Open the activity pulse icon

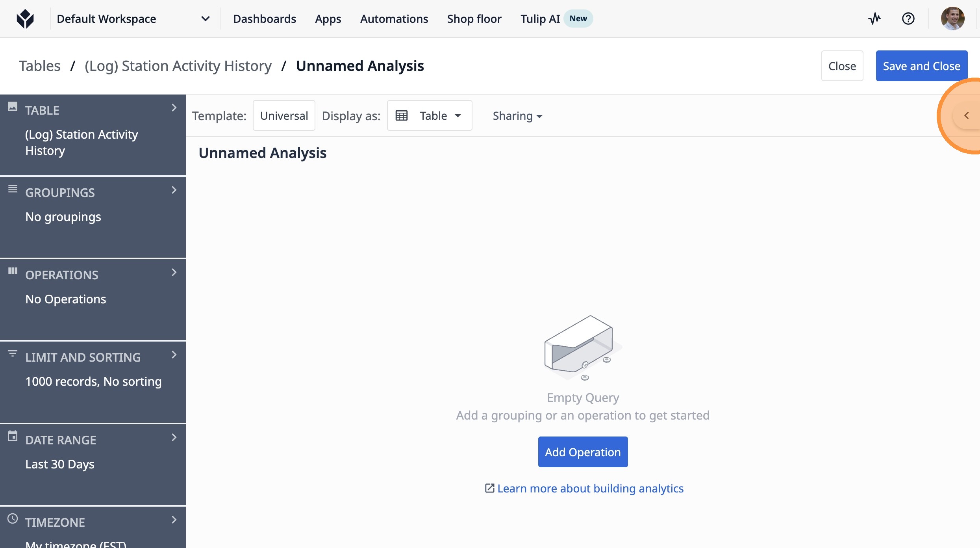[874, 19]
